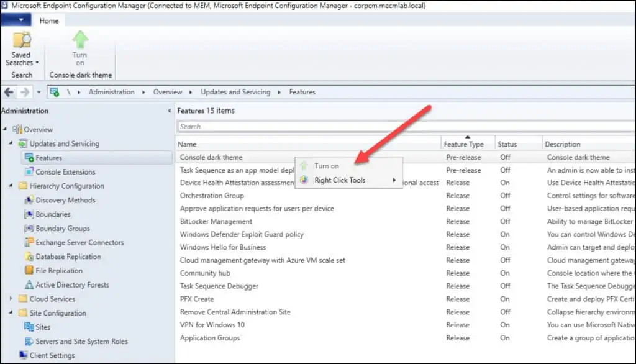Open the blue application menu dropdown
Screen dimensions: 636x364
[x=16, y=19]
